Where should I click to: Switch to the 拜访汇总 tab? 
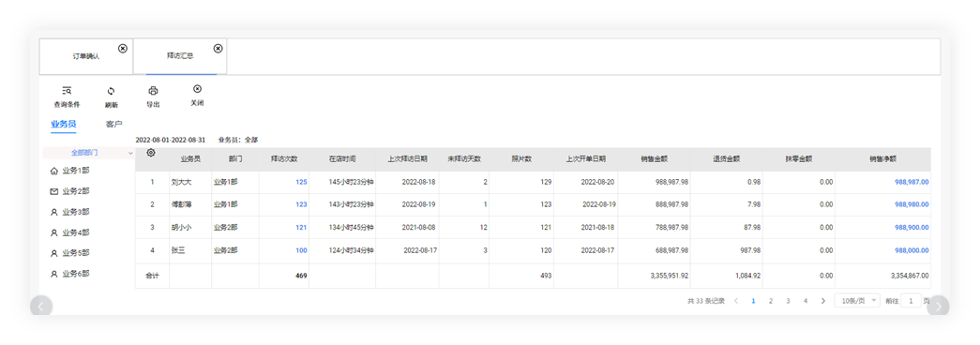point(180,56)
